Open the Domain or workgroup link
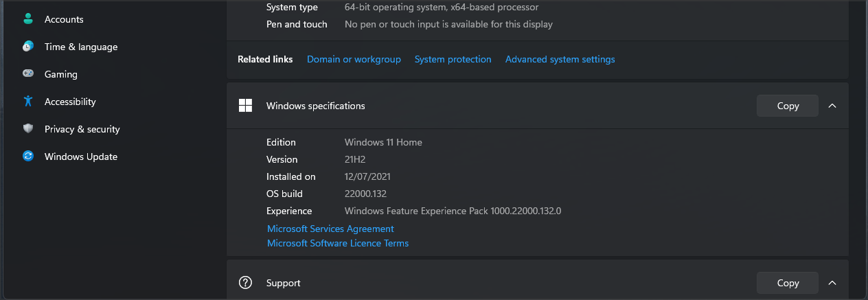This screenshot has width=868, height=300. pyautogui.click(x=354, y=60)
